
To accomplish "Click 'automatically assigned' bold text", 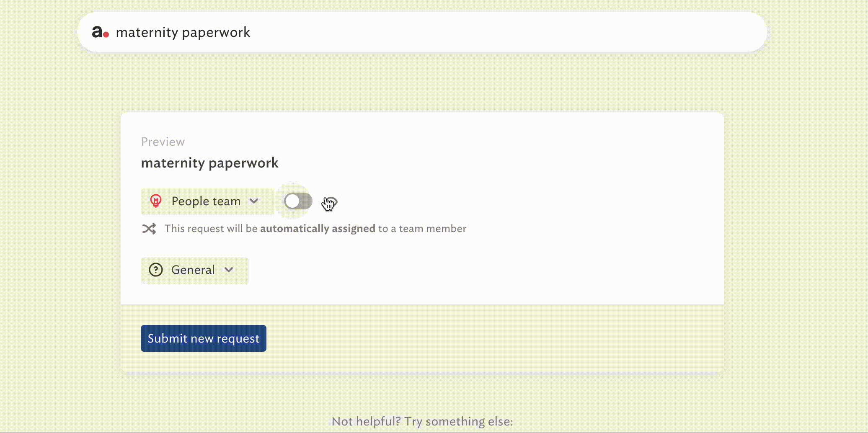I will pos(318,229).
